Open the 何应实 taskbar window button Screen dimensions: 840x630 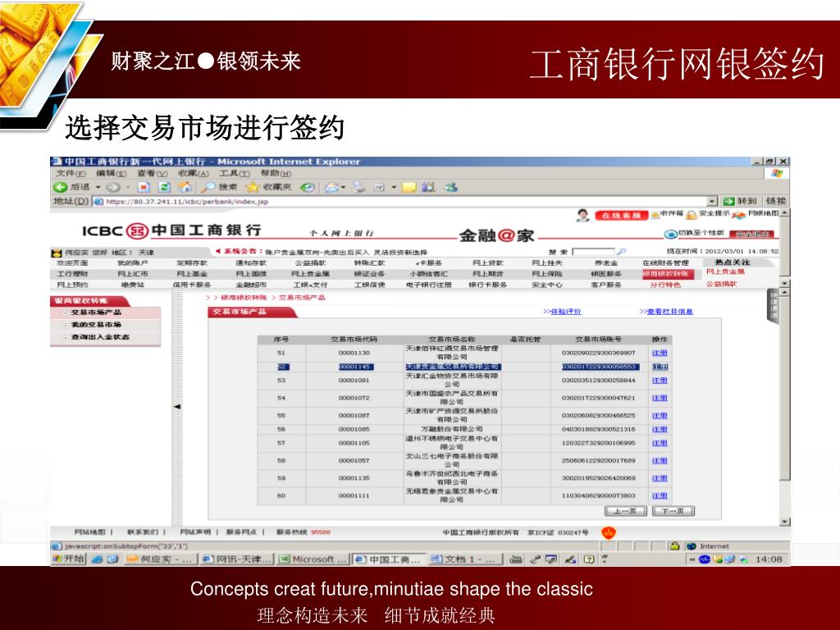click(x=160, y=559)
